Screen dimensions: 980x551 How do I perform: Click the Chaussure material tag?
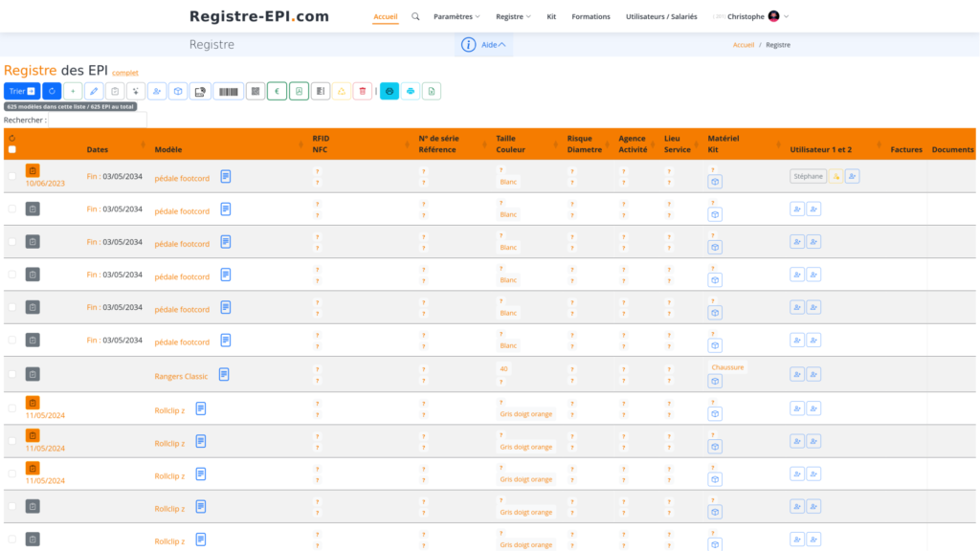tap(727, 367)
